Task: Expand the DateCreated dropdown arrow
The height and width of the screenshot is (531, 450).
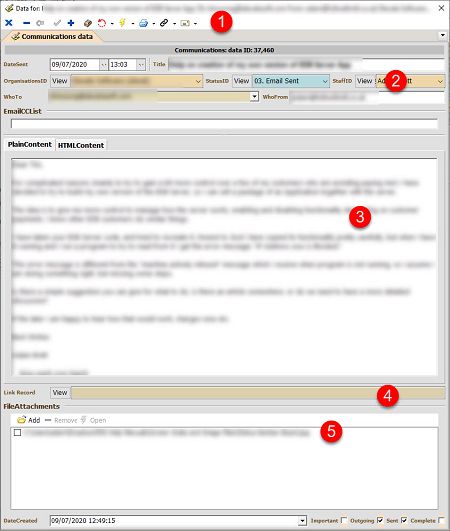Action: point(302,521)
